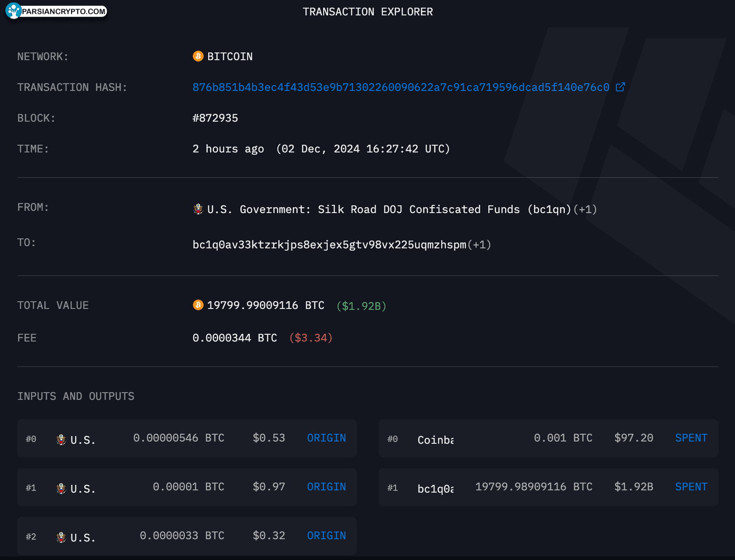Open ORIGIN link for input #2
Image resolution: width=735 pixels, height=560 pixels.
click(326, 536)
